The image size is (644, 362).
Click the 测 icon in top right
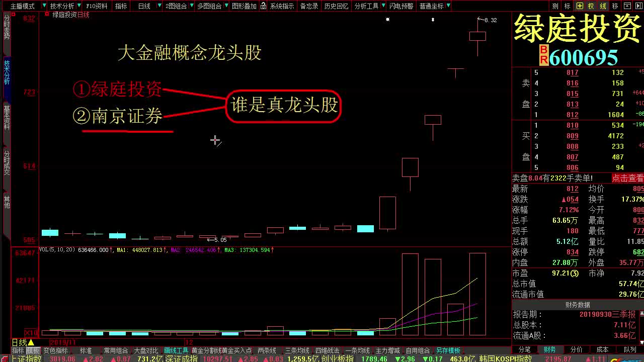(555, 6)
